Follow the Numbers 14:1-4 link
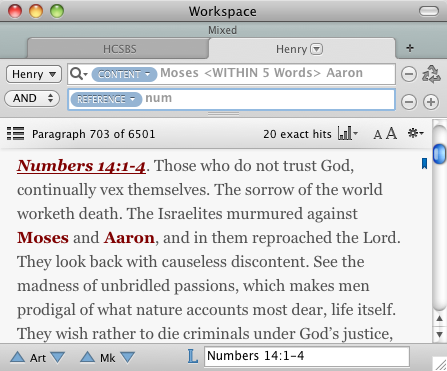The height and width of the screenshot is (371, 447). pyautogui.click(x=81, y=166)
